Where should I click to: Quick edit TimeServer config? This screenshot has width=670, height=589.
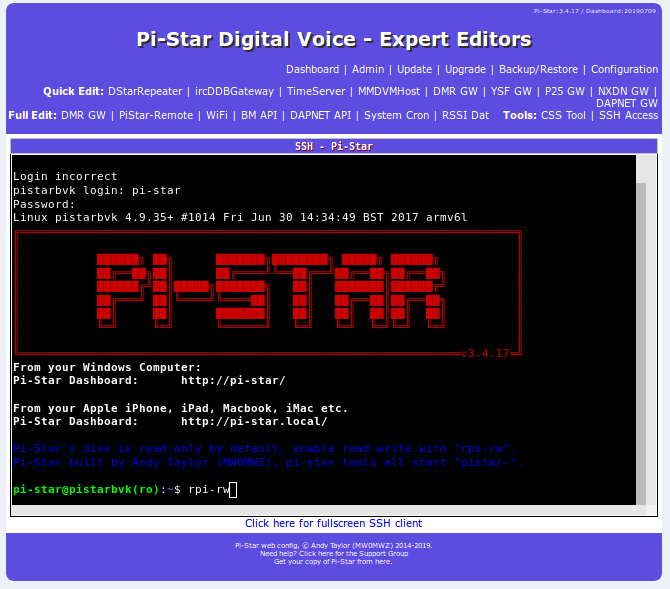click(316, 91)
